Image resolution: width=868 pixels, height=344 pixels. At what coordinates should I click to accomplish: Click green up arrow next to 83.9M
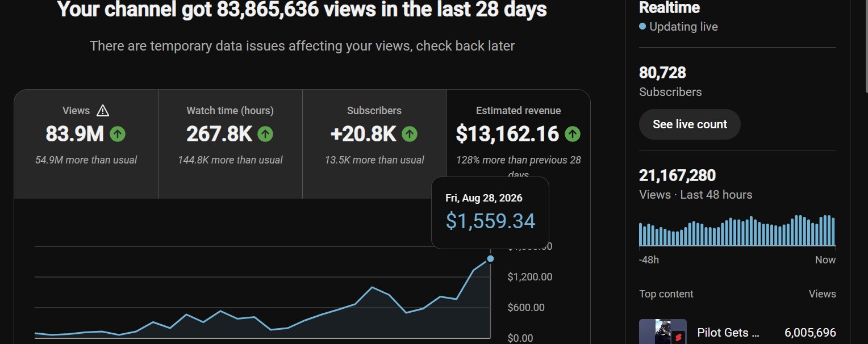(x=118, y=134)
